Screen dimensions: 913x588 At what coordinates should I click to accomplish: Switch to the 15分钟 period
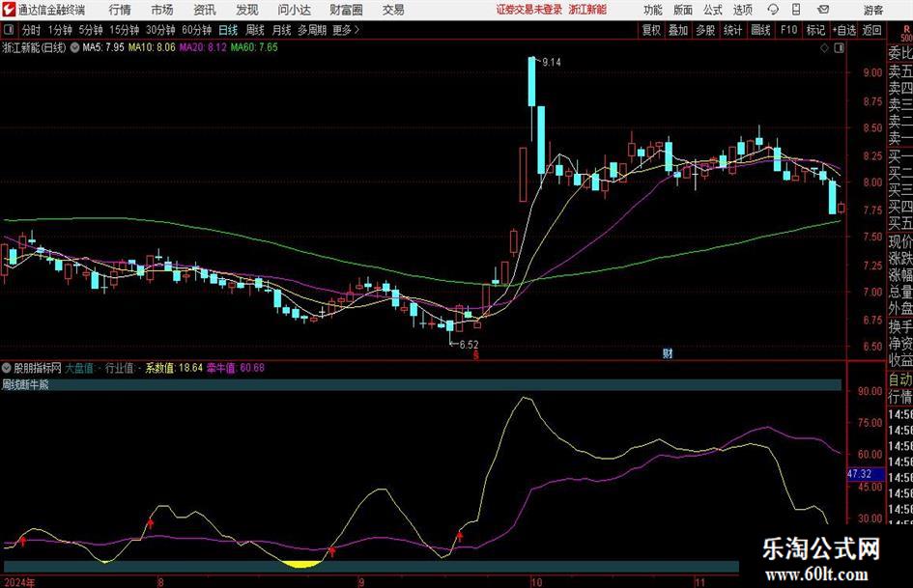coord(125,30)
